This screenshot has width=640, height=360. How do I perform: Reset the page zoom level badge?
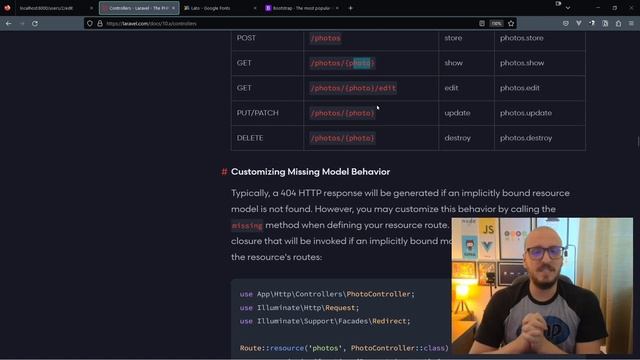tap(496, 24)
